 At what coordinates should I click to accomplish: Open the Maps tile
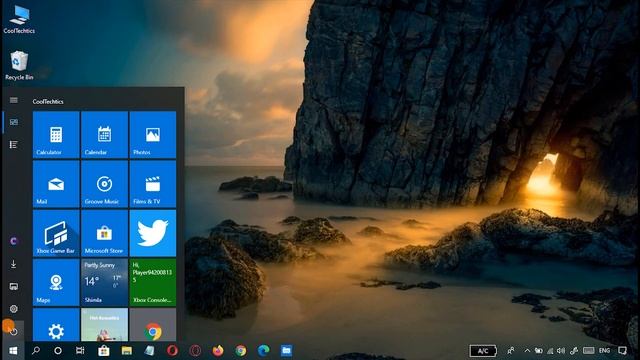[x=56, y=282]
